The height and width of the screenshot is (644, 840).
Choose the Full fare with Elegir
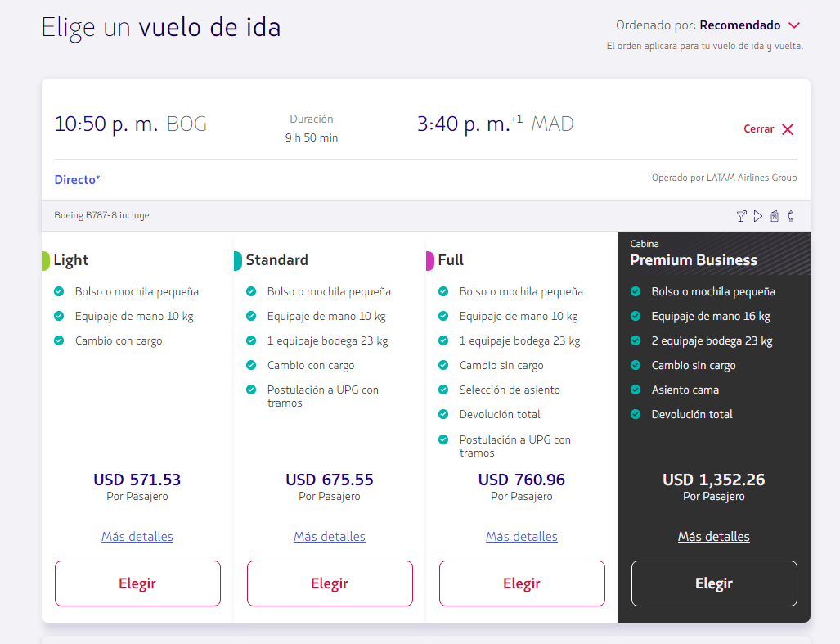[523, 583]
